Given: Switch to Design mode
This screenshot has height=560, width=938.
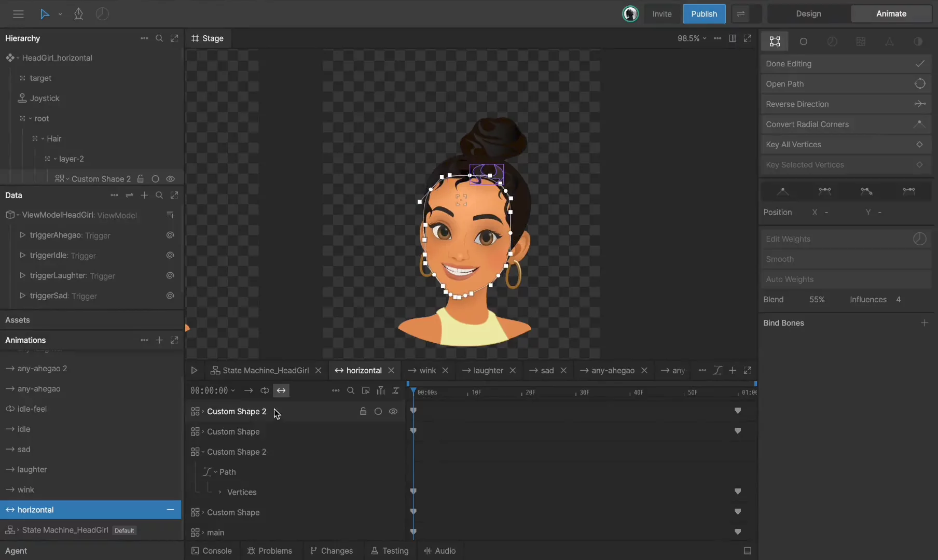Looking at the screenshot, I should coord(808,14).
